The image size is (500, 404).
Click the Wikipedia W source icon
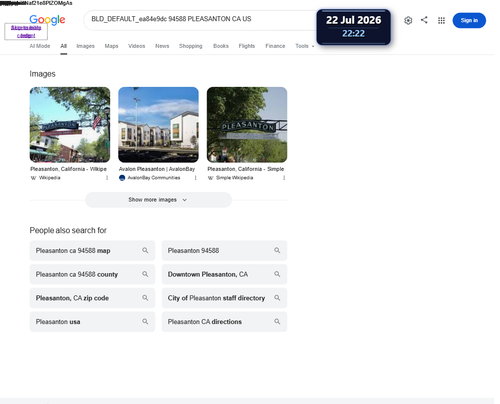33,178
